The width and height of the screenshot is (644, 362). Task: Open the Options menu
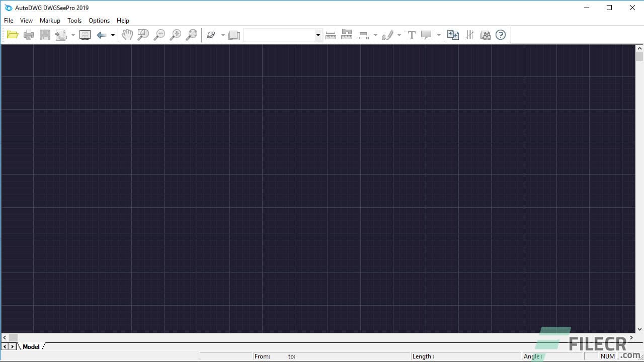pyautogui.click(x=99, y=21)
